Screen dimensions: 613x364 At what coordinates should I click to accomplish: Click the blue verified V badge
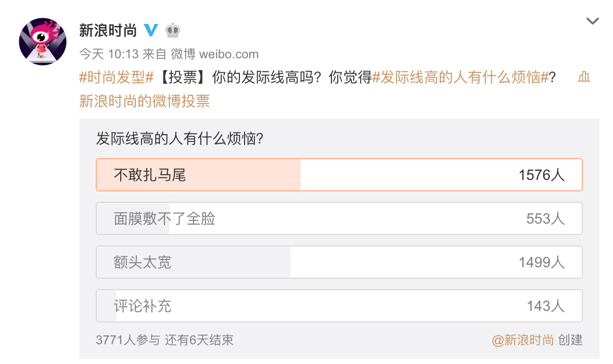click(x=151, y=30)
